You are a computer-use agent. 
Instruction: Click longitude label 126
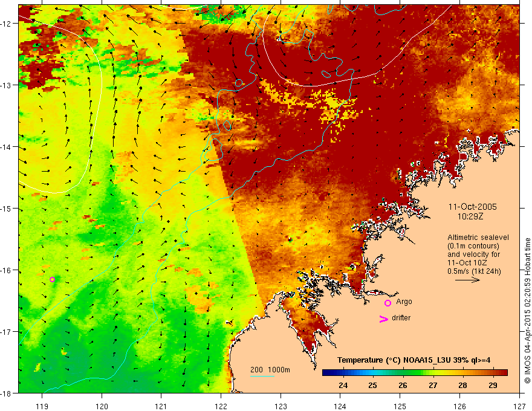[x=459, y=406]
